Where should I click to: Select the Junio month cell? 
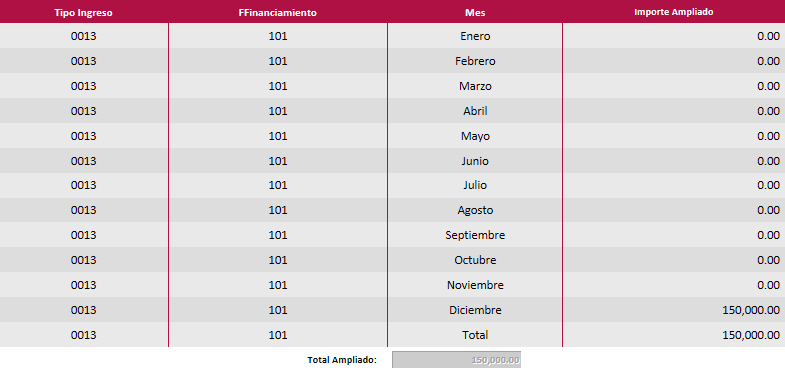tap(475, 161)
